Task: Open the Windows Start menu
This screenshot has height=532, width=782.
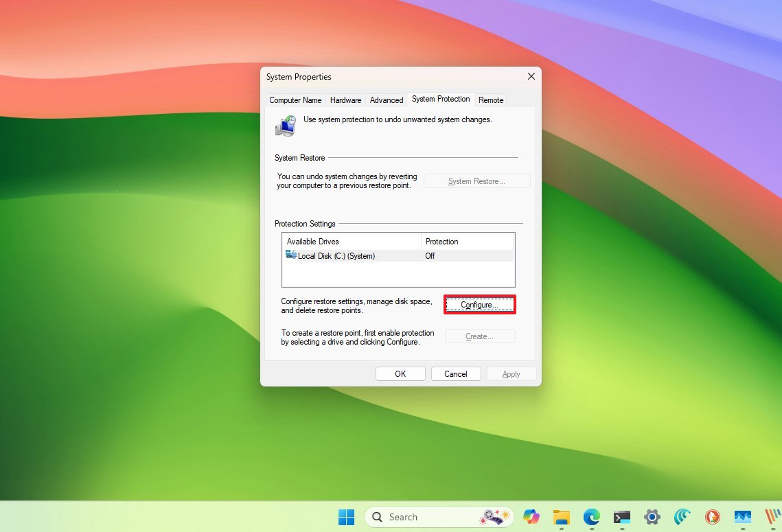Action: pyautogui.click(x=347, y=517)
